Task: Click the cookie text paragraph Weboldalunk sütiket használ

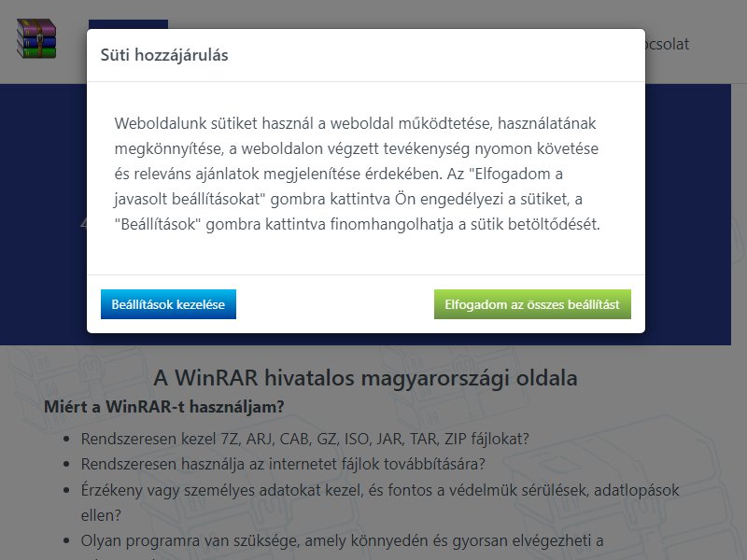Action: pyautogui.click(x=357, y=174)
